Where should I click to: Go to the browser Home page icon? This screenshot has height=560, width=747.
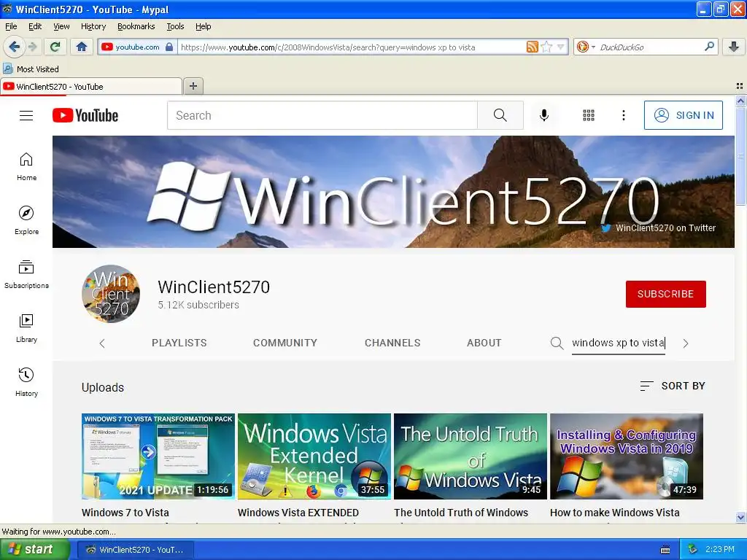point(82,47)
